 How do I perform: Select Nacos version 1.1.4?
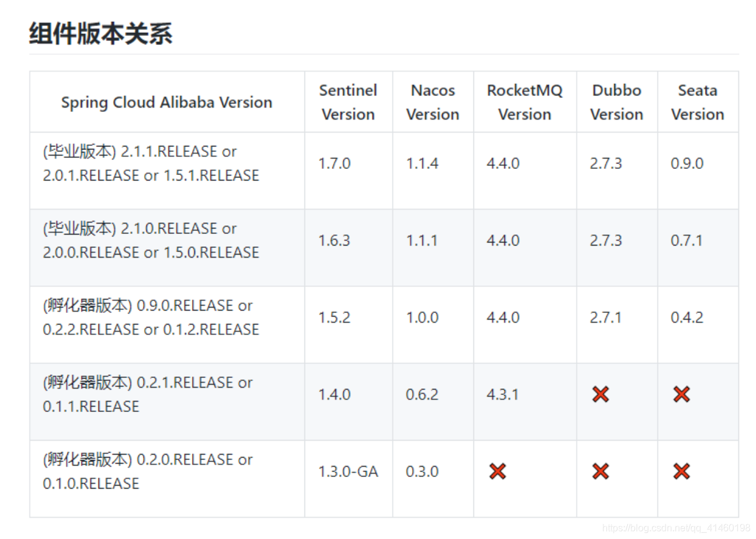pos(422,163)
